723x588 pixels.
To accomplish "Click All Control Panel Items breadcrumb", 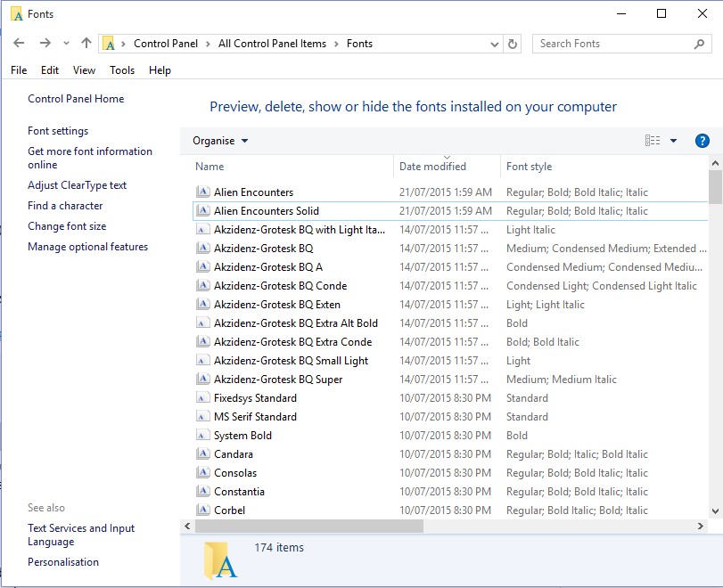I will pos(272,44).
